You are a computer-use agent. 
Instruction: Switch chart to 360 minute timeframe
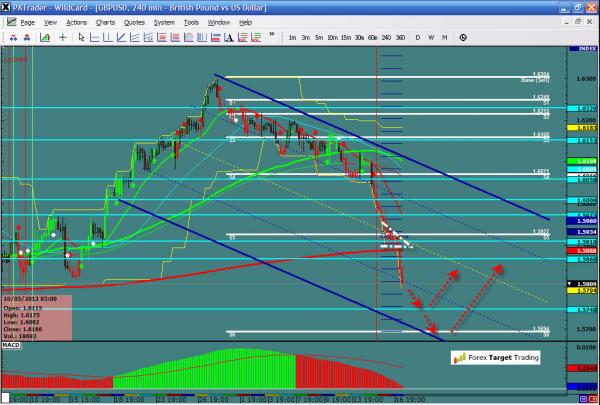(400, 38)
